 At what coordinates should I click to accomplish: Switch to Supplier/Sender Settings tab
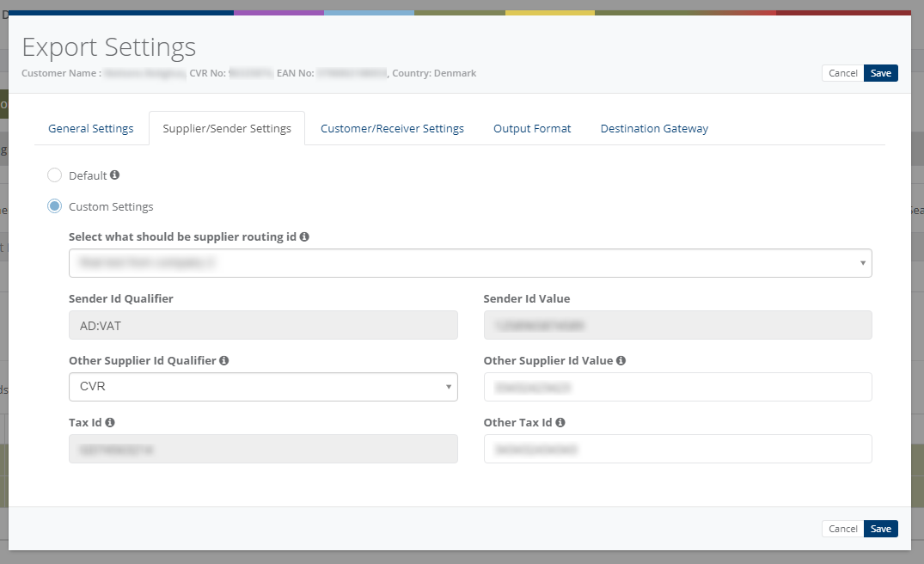pyautogui.click(x=227, y=128)
